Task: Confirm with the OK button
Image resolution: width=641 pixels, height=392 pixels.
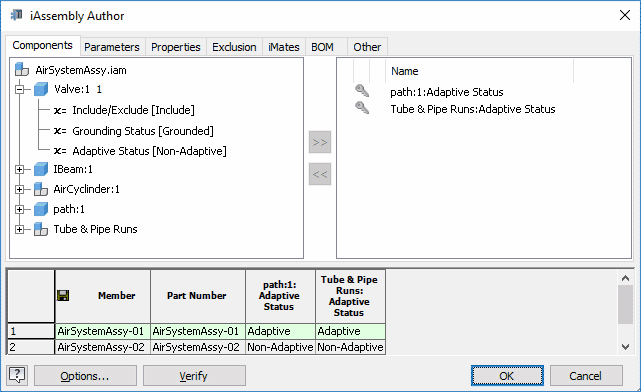Action: coord(507,376)
